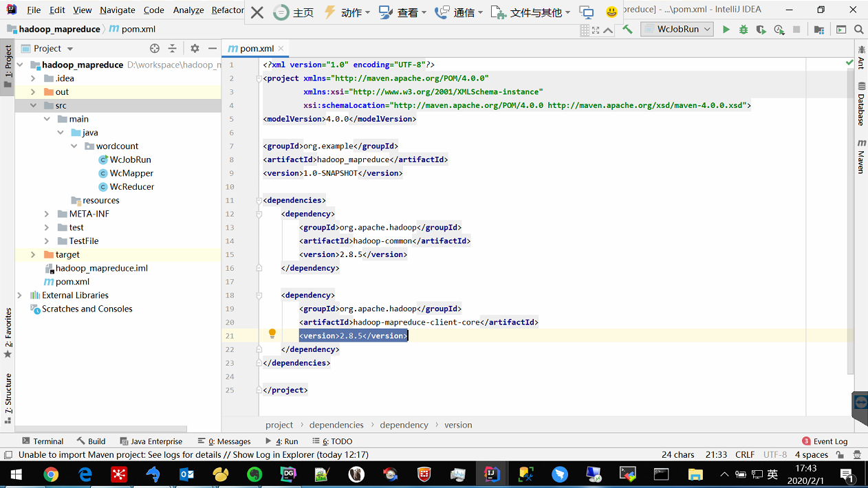Collapse the remote toolbar with chevron up
The height and width of the screenshot is (488, 868).
pyautogui.click(x=608, y=30)
